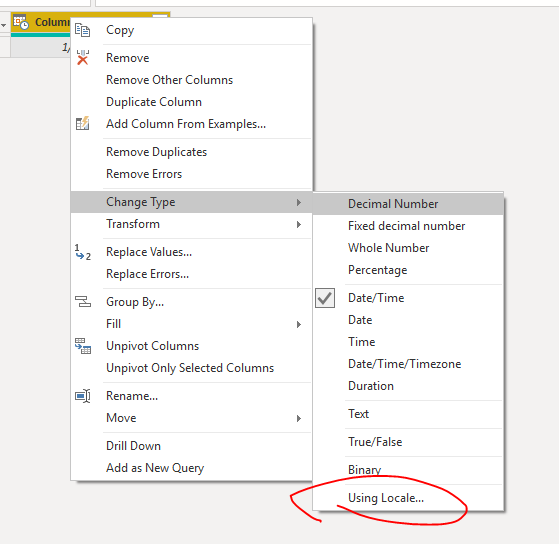This screenshot has height=544, width=559.
Task: Set type to Decimal Number
Action: pos(408,204)
